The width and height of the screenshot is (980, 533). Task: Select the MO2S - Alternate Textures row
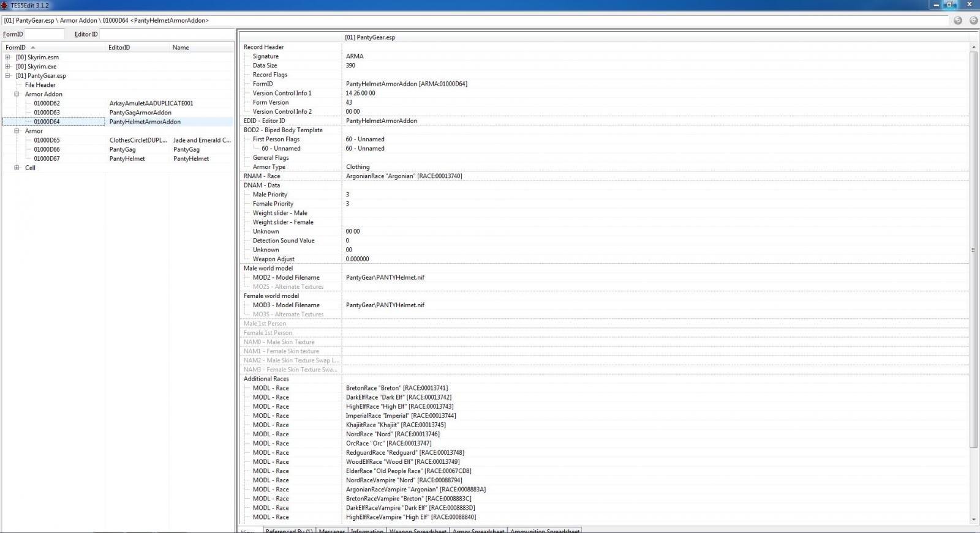(x=603, y=286)
